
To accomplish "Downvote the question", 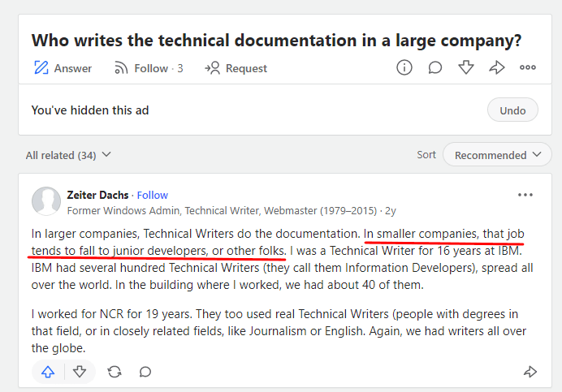I will tap(466, 67).
